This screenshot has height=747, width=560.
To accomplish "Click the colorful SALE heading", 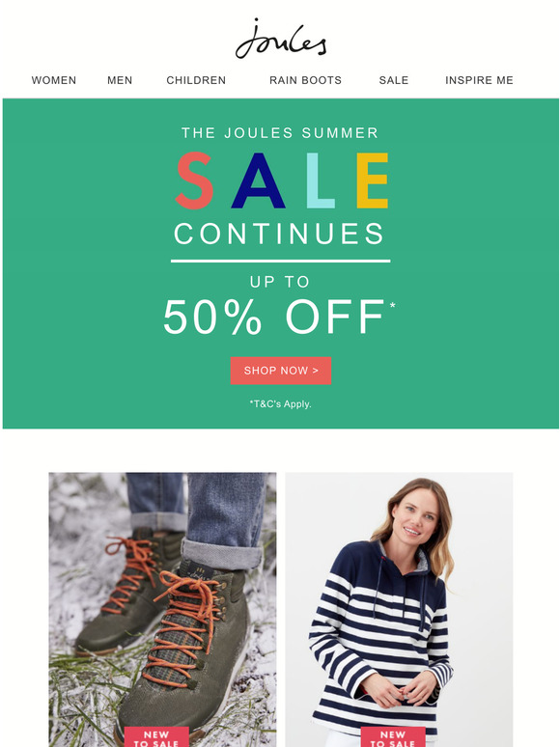I will point(282,180).
